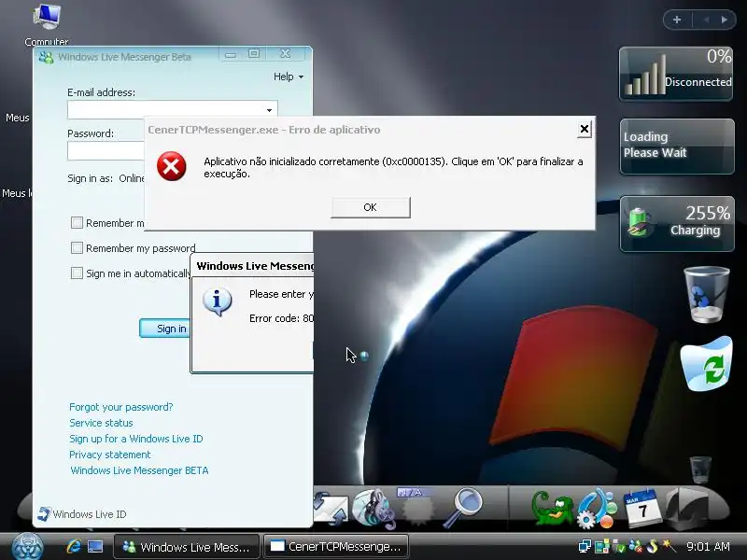Launch Internet Explorer from quick launch
This screenshot has height=560, width=747.
pyautogui.click(x=74, y=546)
